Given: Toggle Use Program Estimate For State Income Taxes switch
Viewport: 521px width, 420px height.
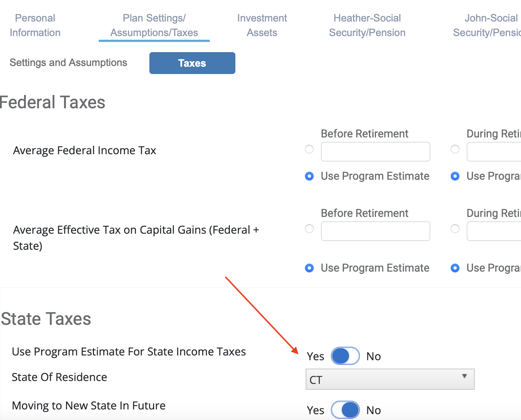Looking at the screenshot, I should coord(345,356).
